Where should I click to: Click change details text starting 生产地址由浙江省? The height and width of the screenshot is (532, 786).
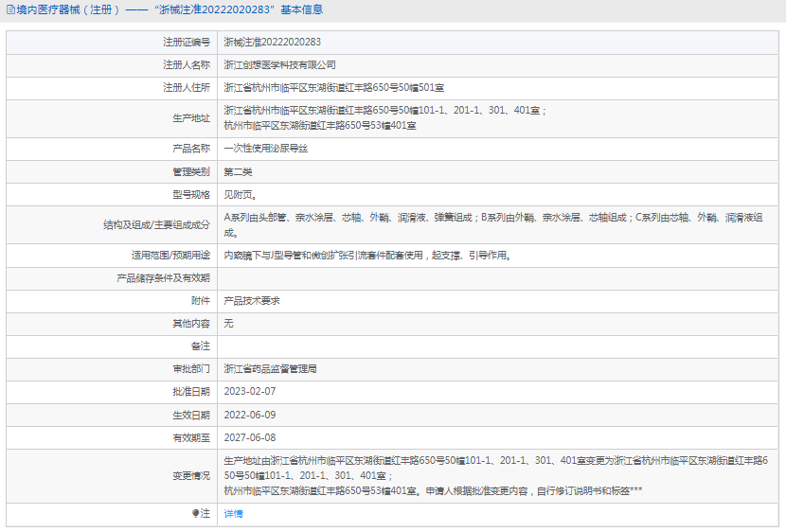[496, 475]
